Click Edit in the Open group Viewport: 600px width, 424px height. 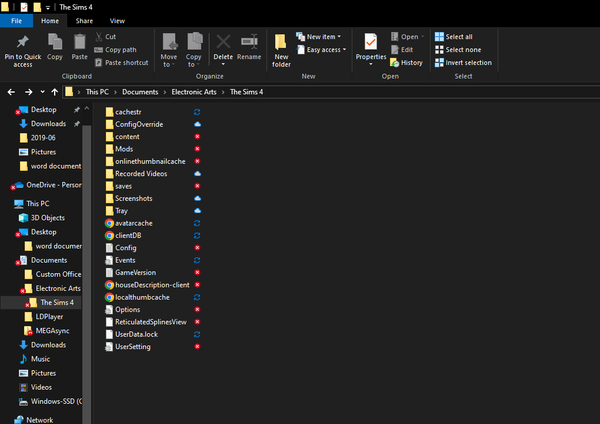click(402, 50)
